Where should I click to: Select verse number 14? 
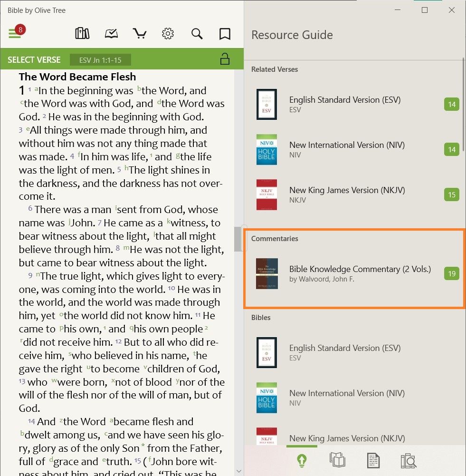point(31,421)
